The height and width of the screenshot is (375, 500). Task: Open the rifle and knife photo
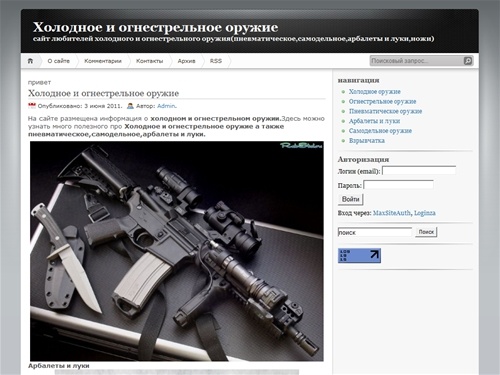point(177,251)
